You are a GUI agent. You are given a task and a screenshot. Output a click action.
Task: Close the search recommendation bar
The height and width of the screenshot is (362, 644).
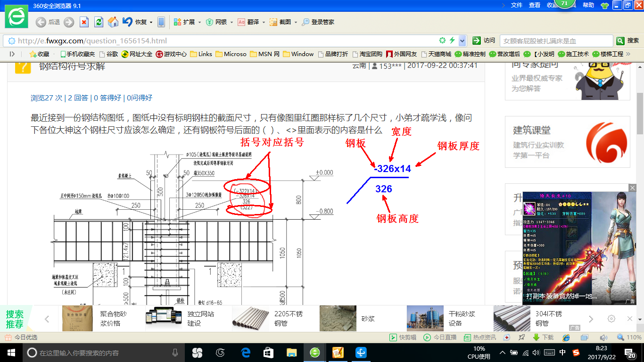[x=630, y=319]
